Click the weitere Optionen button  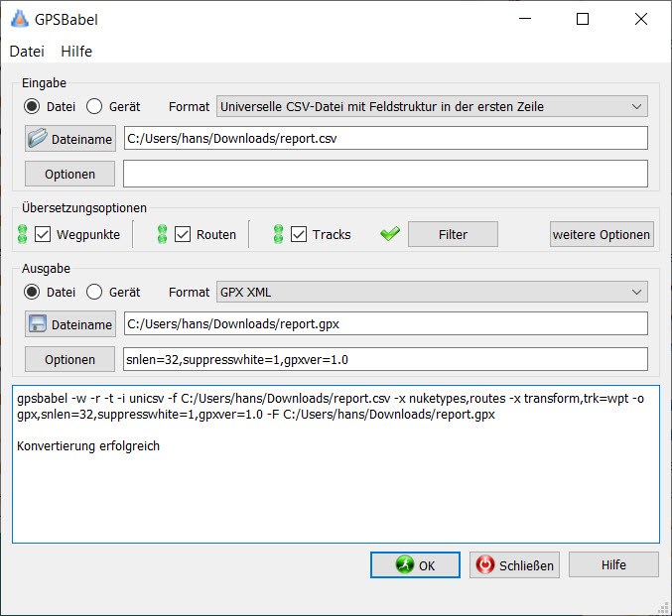point(602,234)
